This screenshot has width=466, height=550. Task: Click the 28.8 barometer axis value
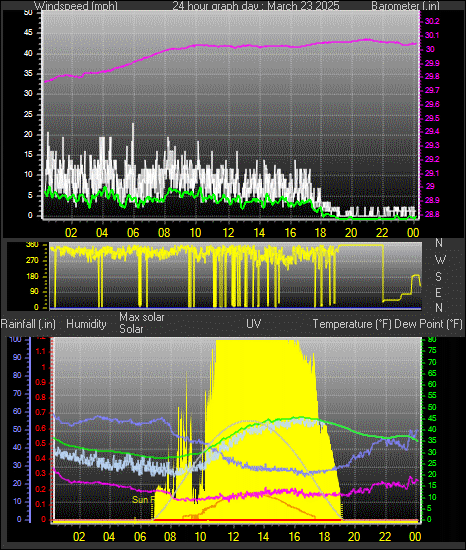[432, 214]
